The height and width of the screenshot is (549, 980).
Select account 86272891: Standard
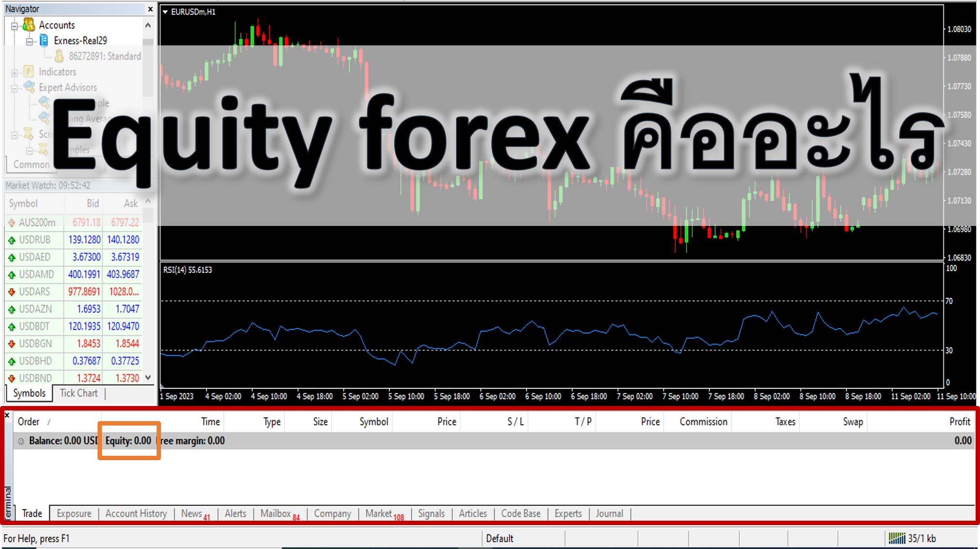coord(104,56)
